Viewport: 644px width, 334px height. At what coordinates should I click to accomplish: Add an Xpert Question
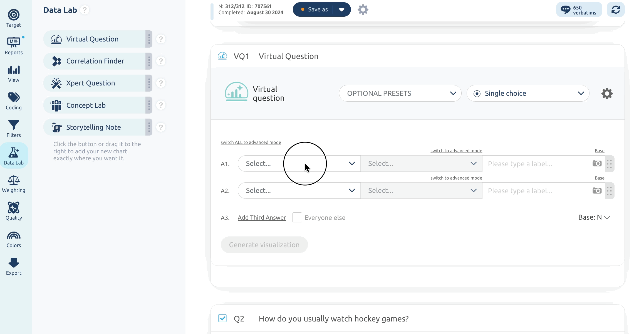[x=95, y=83]
